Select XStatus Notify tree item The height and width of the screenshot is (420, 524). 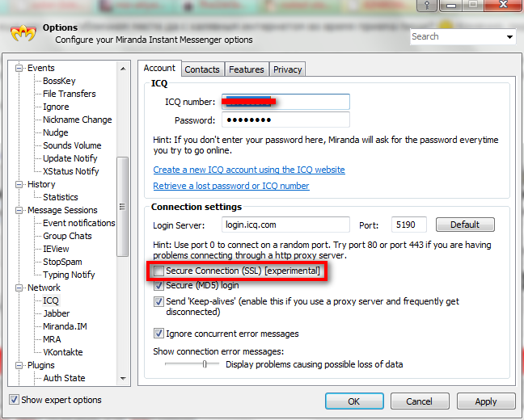pos(71,171)
